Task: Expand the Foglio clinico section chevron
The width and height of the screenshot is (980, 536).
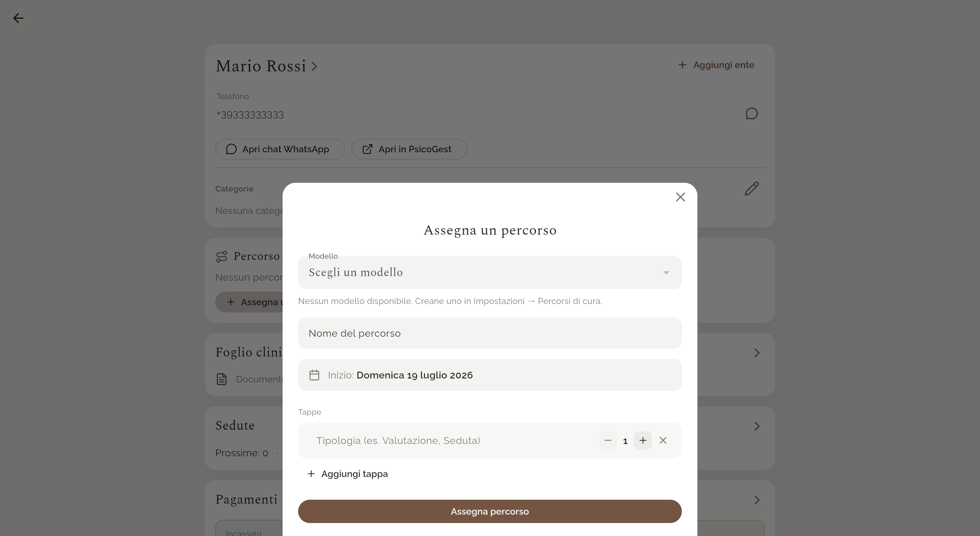Action: (757, 353)
